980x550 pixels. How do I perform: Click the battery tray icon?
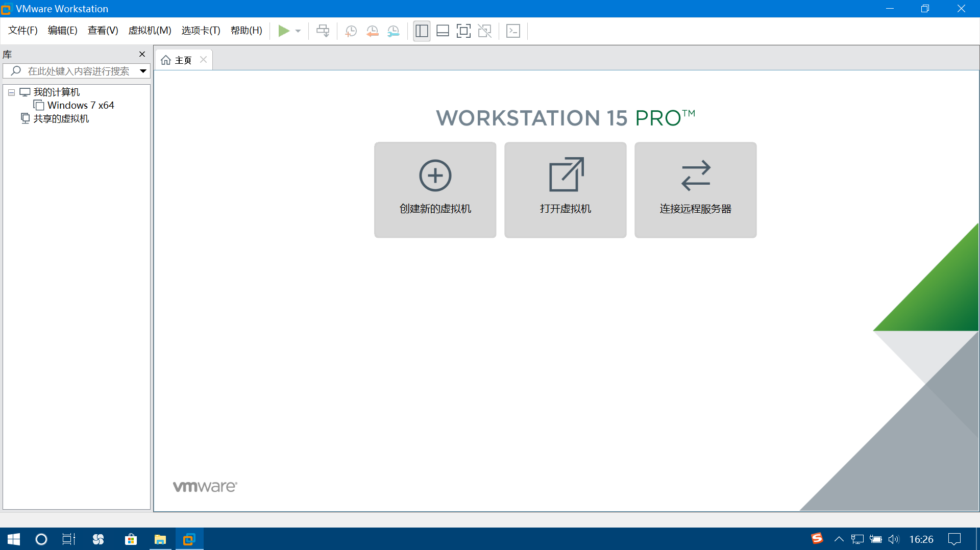tap(876, 539)
